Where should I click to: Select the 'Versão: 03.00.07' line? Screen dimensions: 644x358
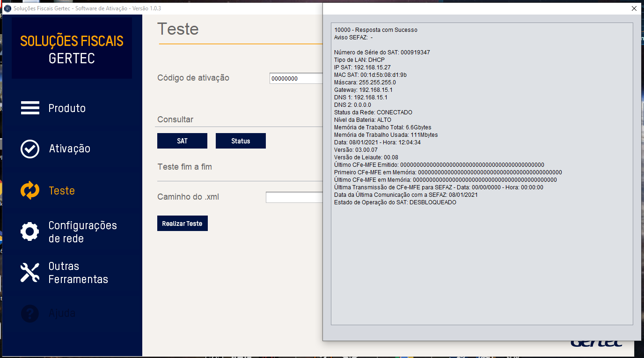(356, 150)
